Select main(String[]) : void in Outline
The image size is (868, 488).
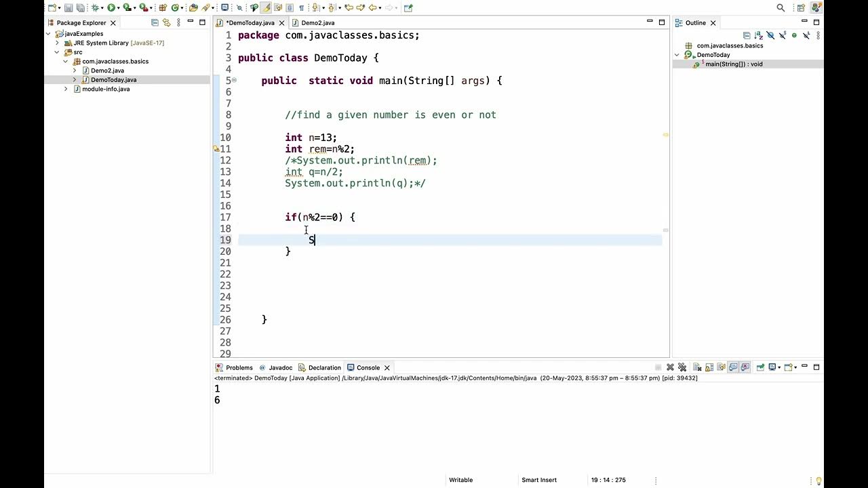[733, 64]
